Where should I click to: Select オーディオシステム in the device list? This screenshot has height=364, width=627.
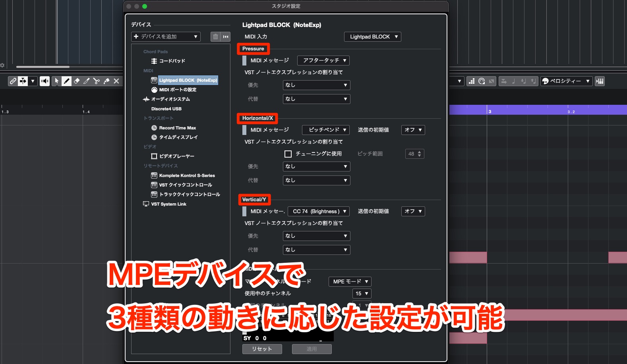(170, 99)
